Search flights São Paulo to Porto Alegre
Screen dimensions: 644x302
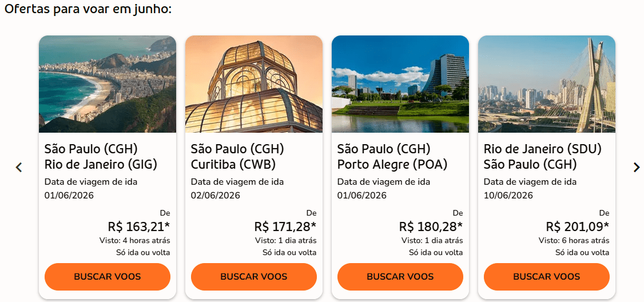click(x=400, y=277)
